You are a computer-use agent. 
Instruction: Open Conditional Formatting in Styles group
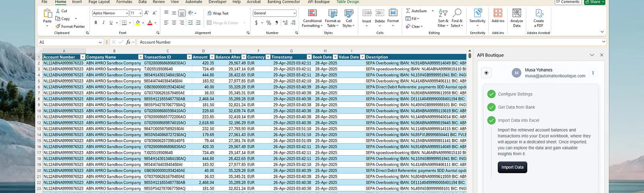point(312,18)
